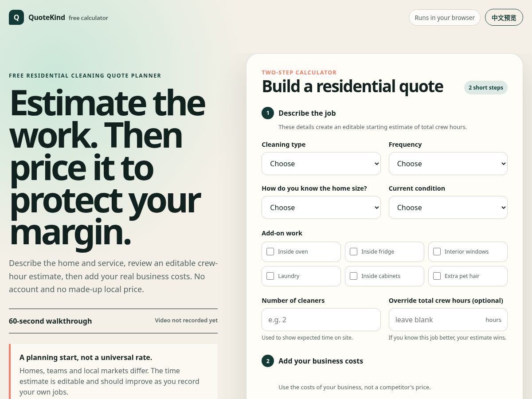Viewport: 532px width, 399px height.
Task: Select the Laundry add-on checkbox
Action: point(270,276)
